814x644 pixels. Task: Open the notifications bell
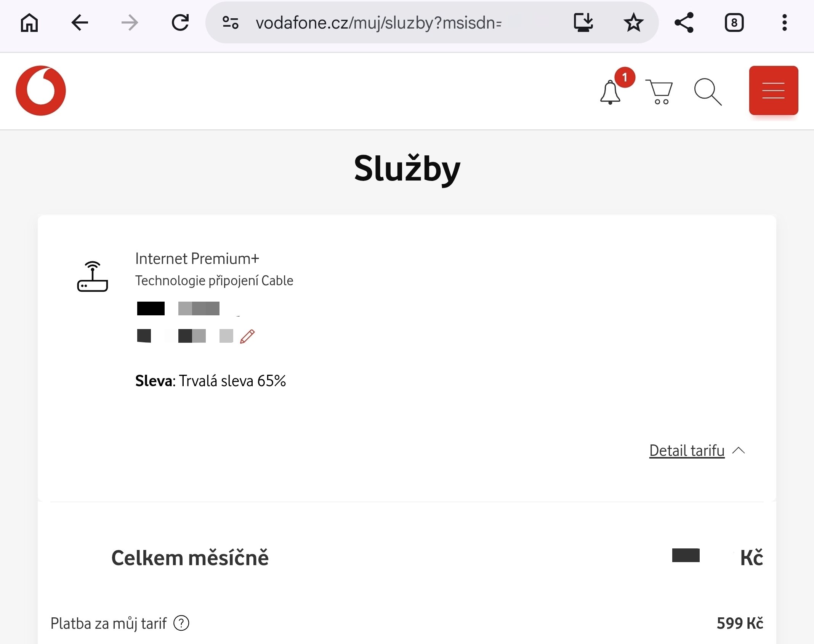pos(610,92)
